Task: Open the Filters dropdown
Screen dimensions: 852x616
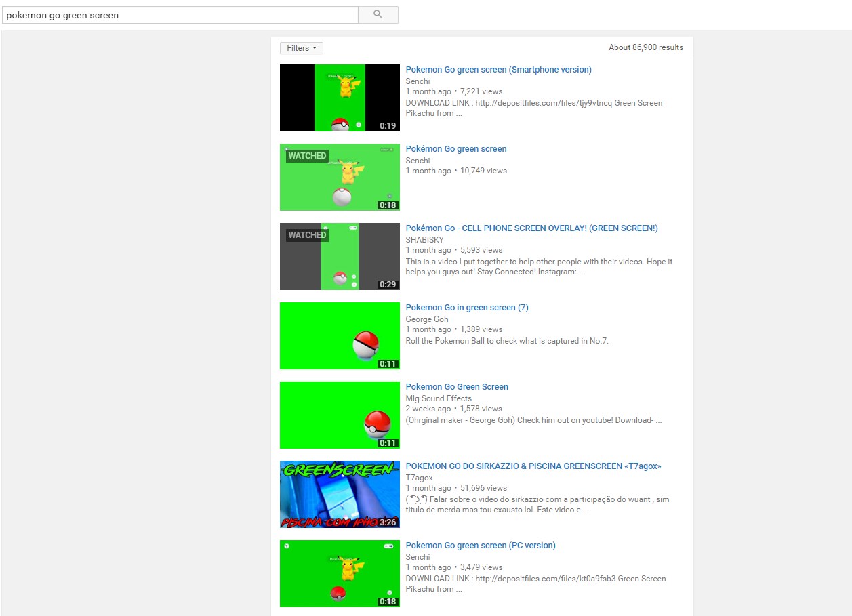Action: tap(302, 48)
